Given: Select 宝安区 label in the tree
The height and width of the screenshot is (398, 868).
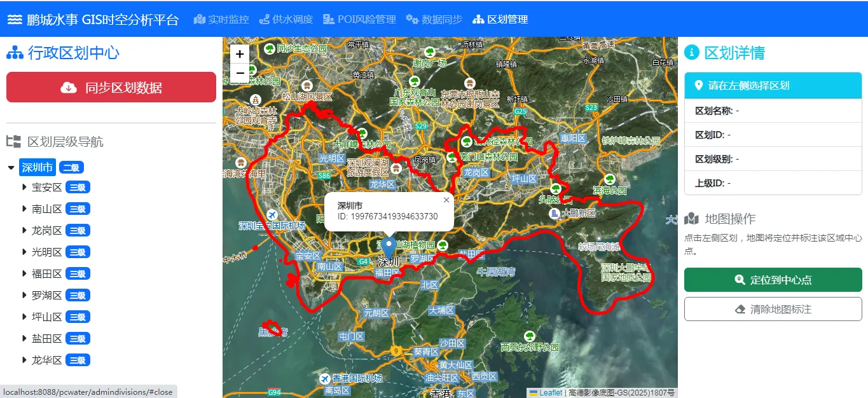Looking at the screenshot, I should tap(47, 187).
